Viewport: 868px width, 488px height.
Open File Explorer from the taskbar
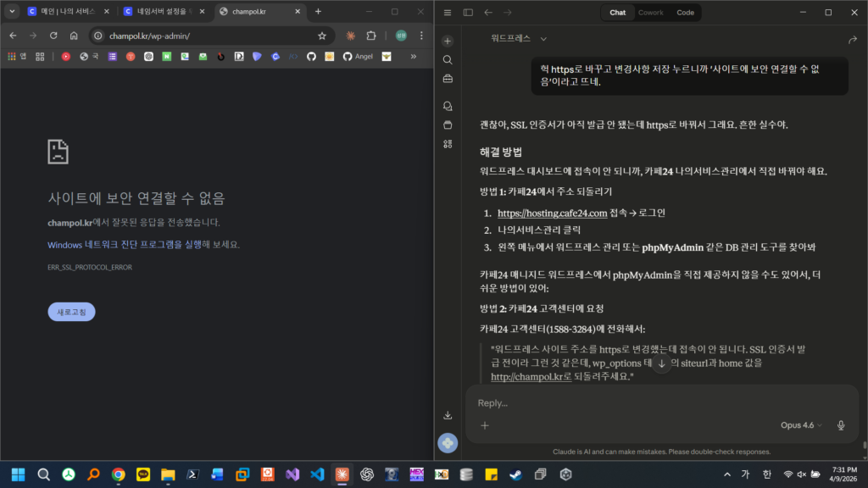pyautogui.click(x=168, y=474)
